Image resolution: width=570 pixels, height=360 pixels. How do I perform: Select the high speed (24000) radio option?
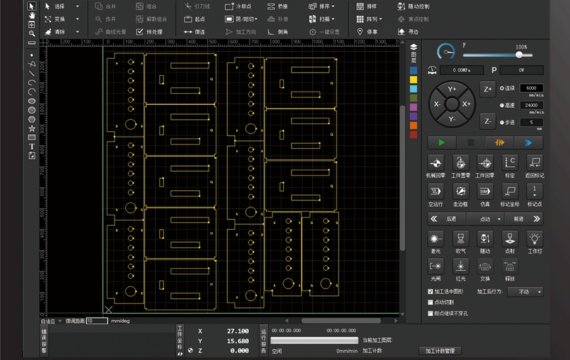tap(502, 105)
